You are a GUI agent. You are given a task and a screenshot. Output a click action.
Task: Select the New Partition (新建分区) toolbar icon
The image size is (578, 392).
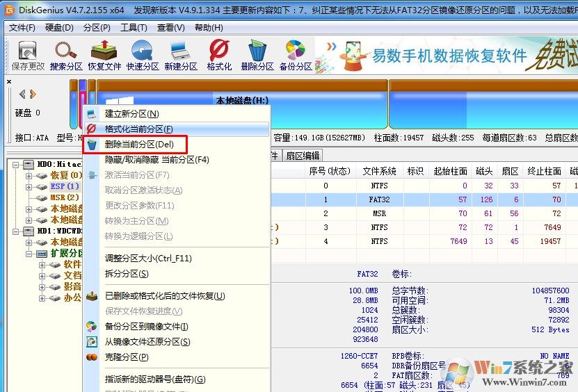coord(181,55)
